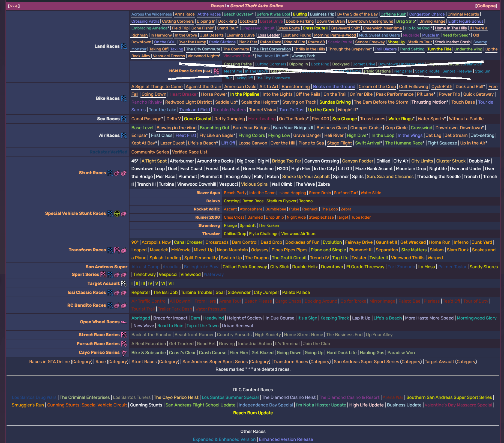This screenshot has height=443, width=504.
Task: Open the Open Wheel Races heading link
Action: click(100, 322)
